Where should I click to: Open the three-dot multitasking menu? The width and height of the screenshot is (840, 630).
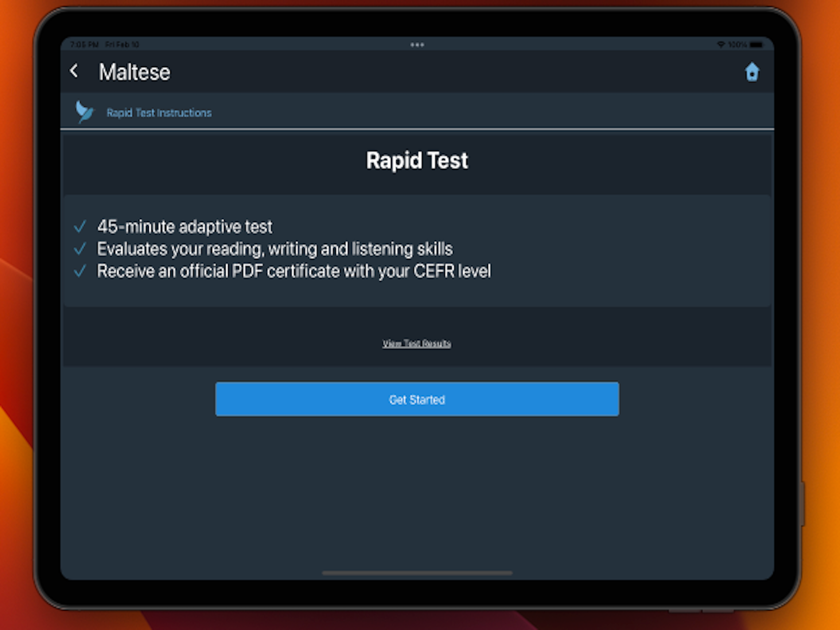point(417,45)
